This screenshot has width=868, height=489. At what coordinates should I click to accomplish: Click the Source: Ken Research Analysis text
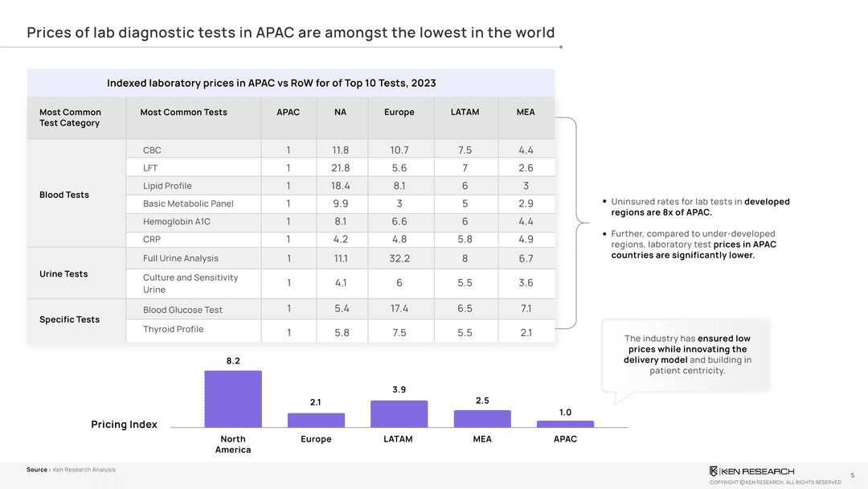[x=71, y=470]
